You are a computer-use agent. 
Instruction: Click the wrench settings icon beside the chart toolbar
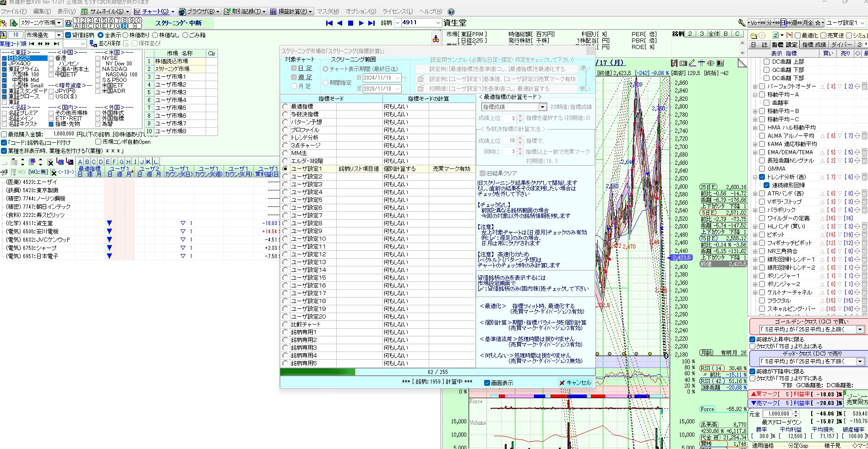coord(742,23)
